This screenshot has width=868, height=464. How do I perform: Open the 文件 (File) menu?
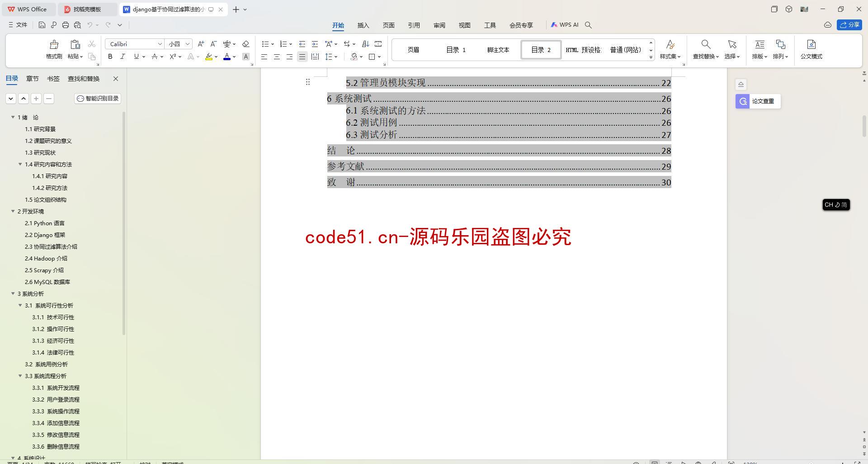pos(18,25)
